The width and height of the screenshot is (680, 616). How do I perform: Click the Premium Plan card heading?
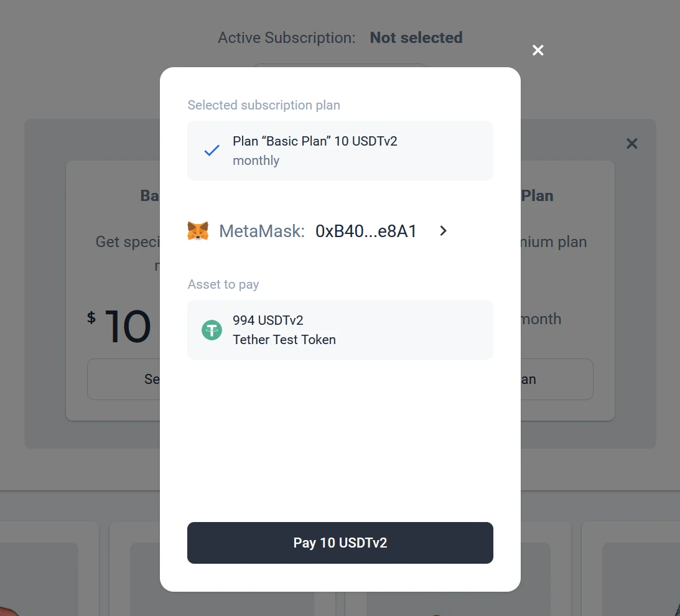coord(537,195)
